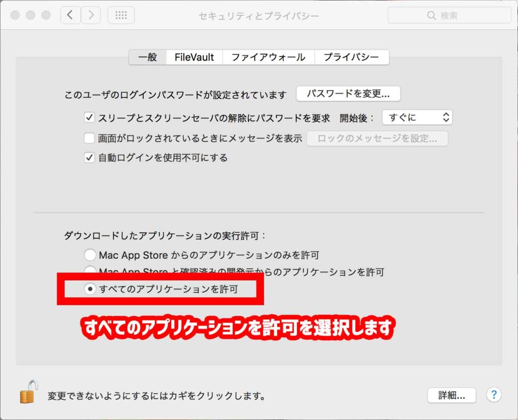Toggle password required after sleep checkbox
The height and width of the screenshot is (420, 518).
(90, 118)
